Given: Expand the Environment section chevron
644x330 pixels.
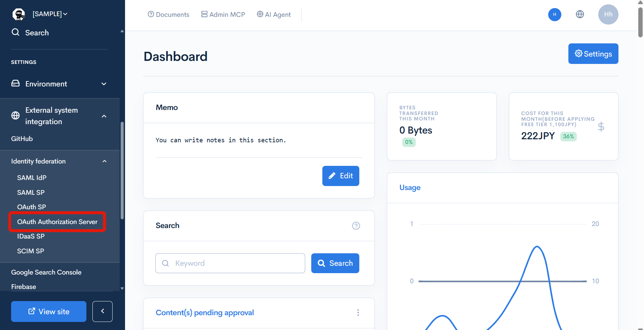Looking at the screenshot, I should (104, 84).
